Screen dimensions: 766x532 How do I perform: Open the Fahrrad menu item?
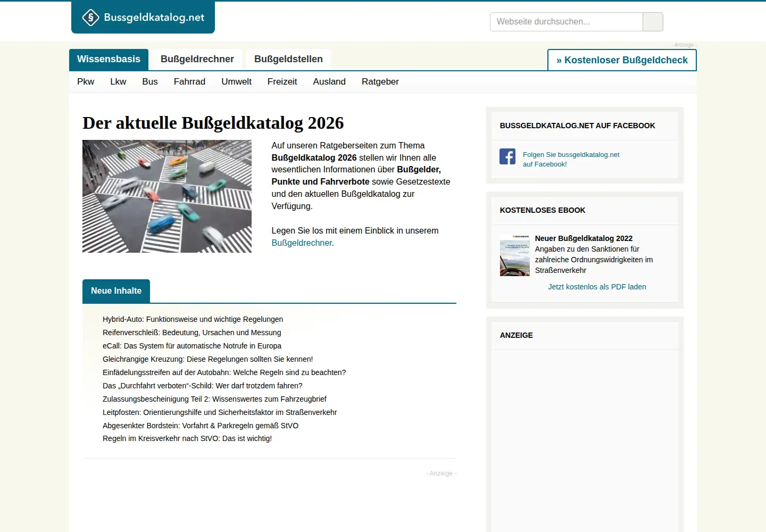[189, 81]
